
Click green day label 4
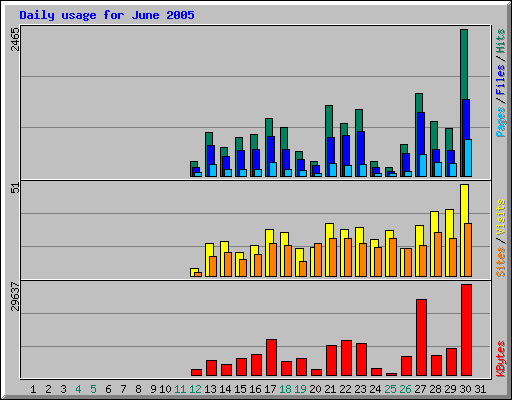(78, 389)
